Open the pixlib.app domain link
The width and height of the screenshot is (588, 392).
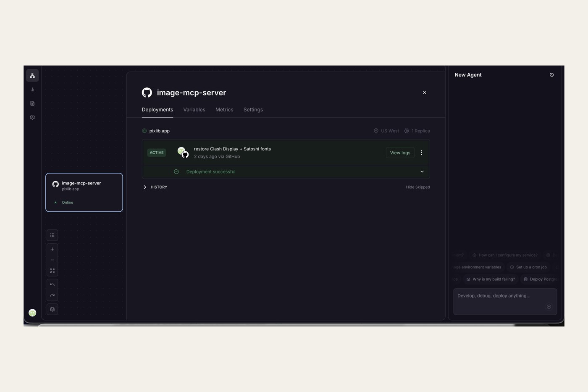160,131
